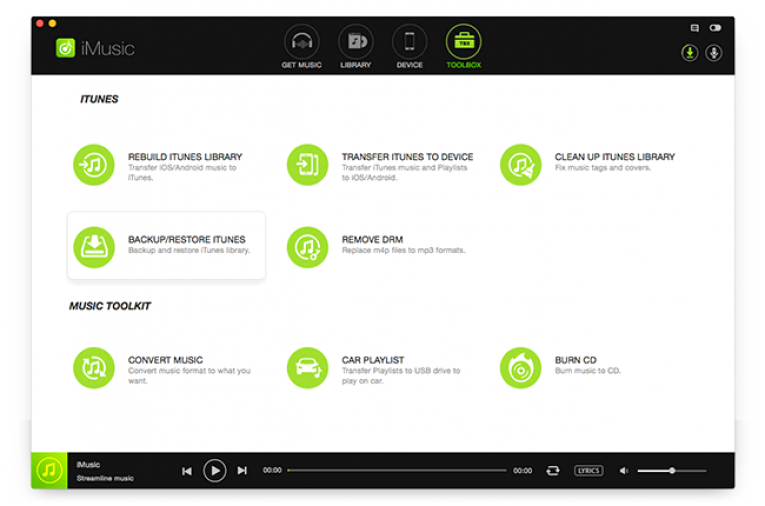765x506 pixels.
Task: Click the Rebuild iTunes Library title
Action: pyautogui.click(x=185, y=157)
